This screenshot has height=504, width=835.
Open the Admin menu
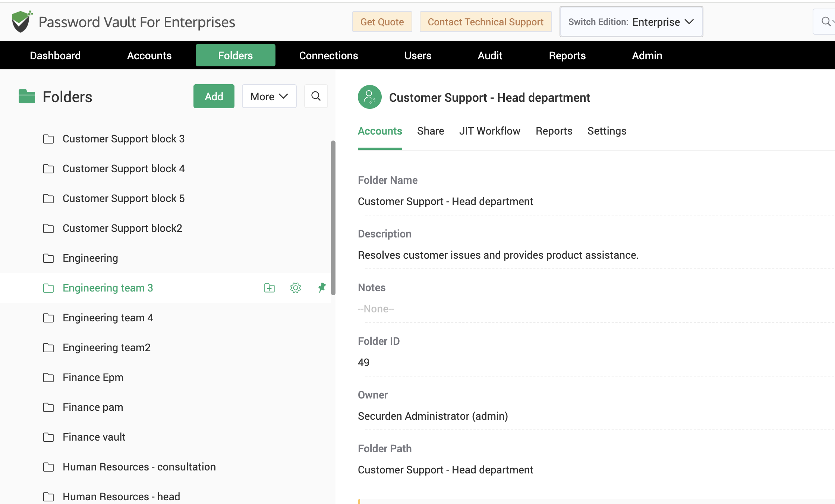tap(647, 55)
